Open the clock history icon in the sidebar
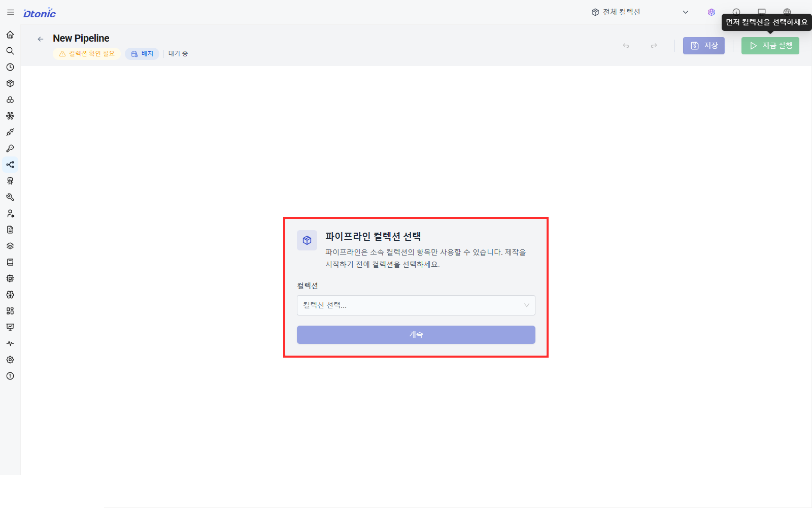Image resolution: width=812 pixels, height=508 pixels. pyautogui.click(x=10, y=67)
